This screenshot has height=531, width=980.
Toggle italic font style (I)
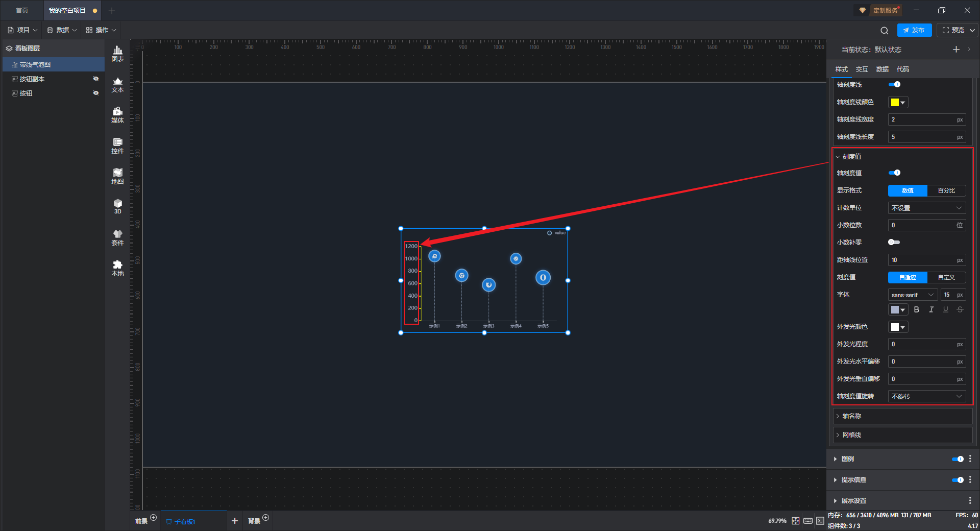tap(931, 309)
